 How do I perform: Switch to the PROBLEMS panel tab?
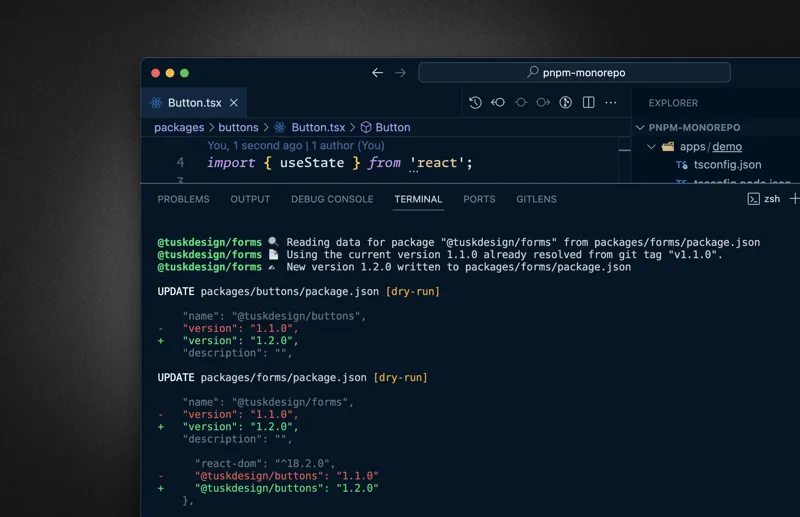(184, 199)
